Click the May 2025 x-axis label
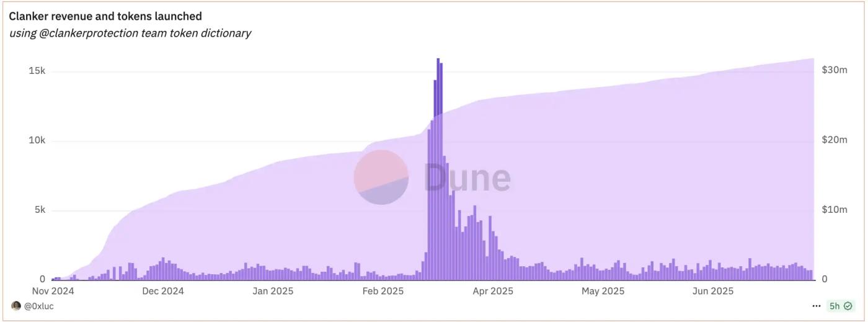The width and height of the screenshot is (868, 322). [x=603, y=290]
